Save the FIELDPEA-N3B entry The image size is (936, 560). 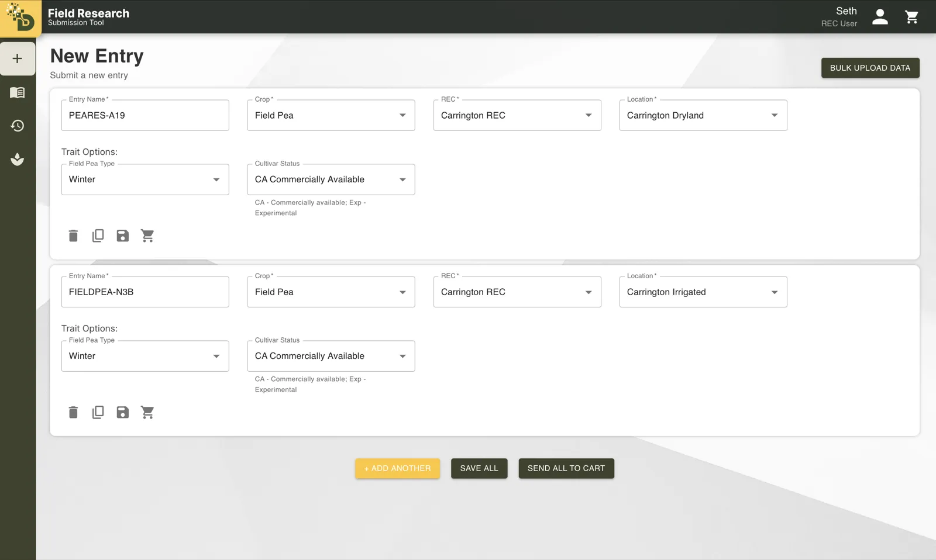coord(122,412)
